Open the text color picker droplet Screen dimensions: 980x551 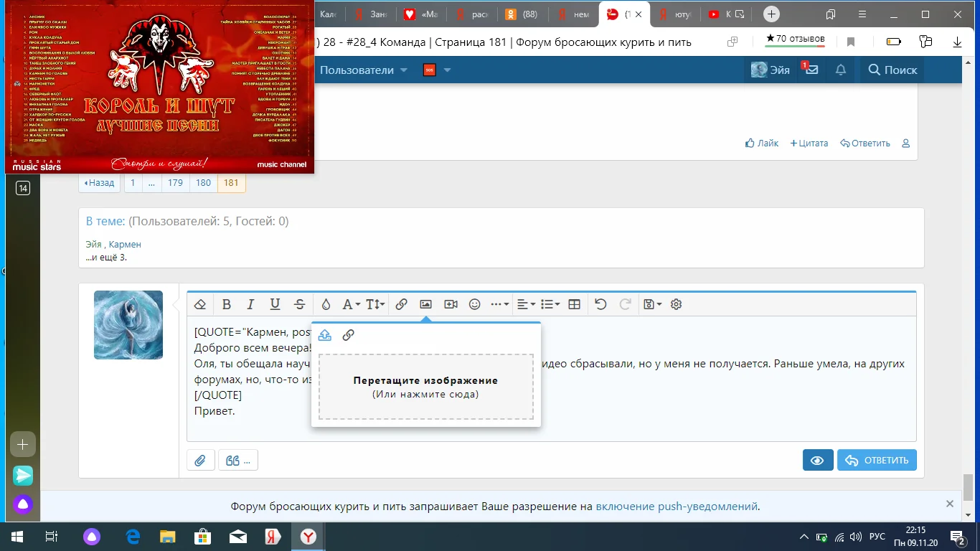click(326, 303)
